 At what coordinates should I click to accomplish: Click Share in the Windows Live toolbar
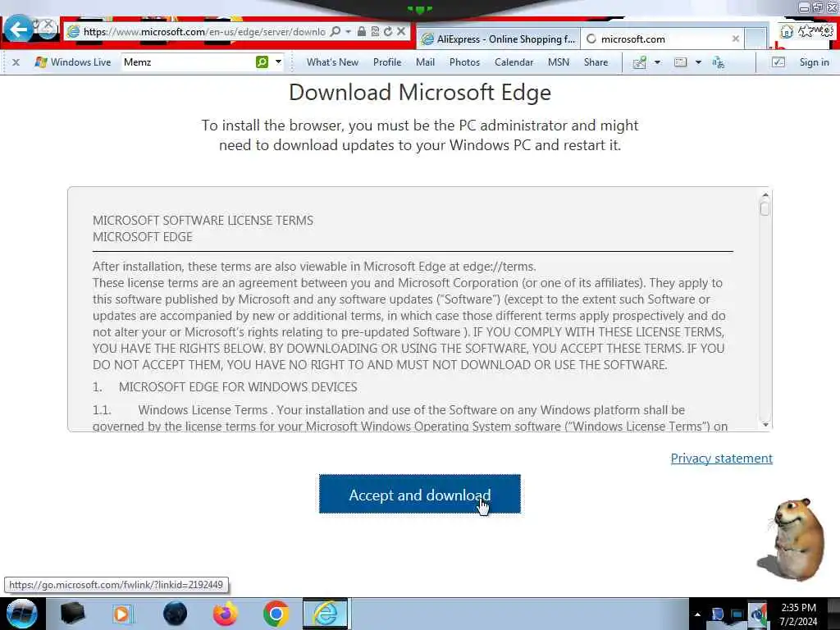click(596, 62)
